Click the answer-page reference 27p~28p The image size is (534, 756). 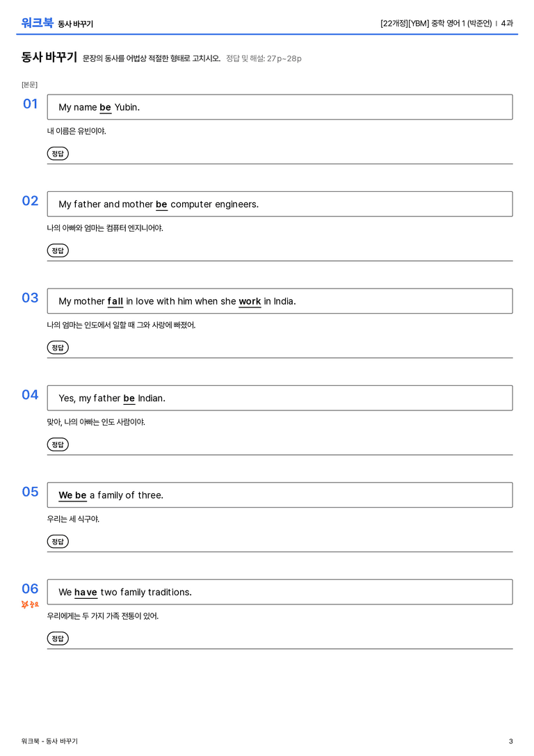click(284, 58)
